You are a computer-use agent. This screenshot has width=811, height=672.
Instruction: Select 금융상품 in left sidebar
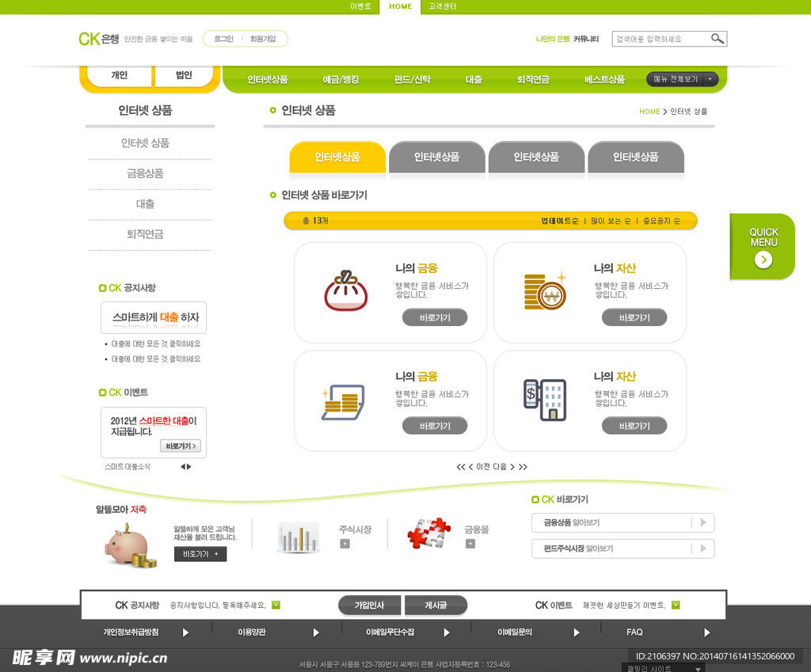(x=146, y=173)
